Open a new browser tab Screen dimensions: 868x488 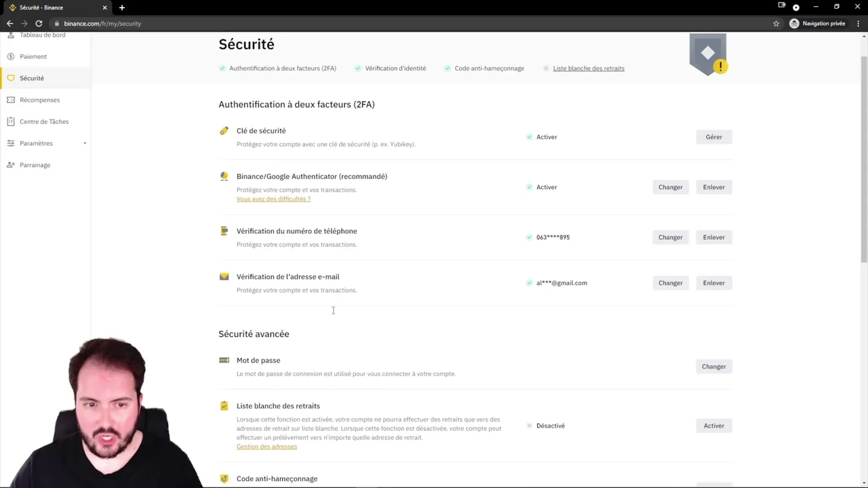pos(122,7)
